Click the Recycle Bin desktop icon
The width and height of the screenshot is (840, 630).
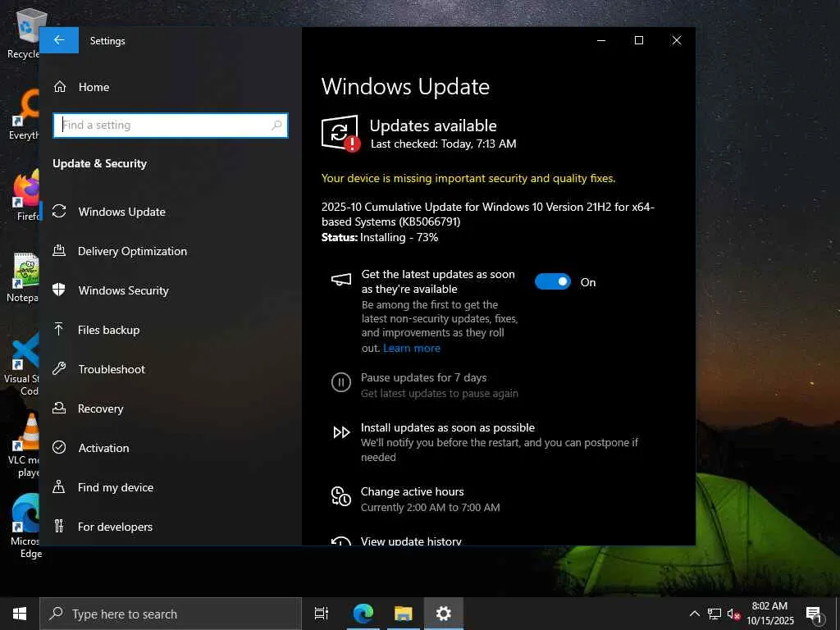click(x=24, y=34)
